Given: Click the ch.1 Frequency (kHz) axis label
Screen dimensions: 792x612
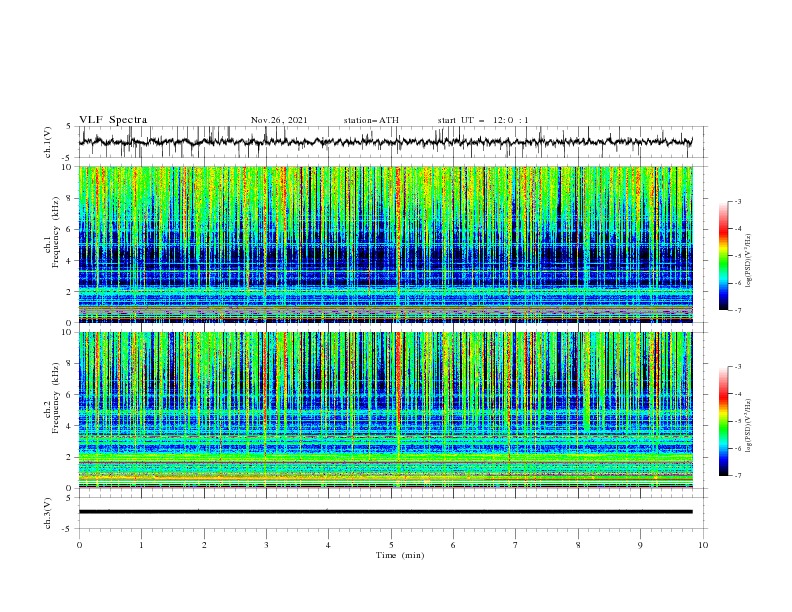Looking at the screenshot, I should click(x=52, y=232).
